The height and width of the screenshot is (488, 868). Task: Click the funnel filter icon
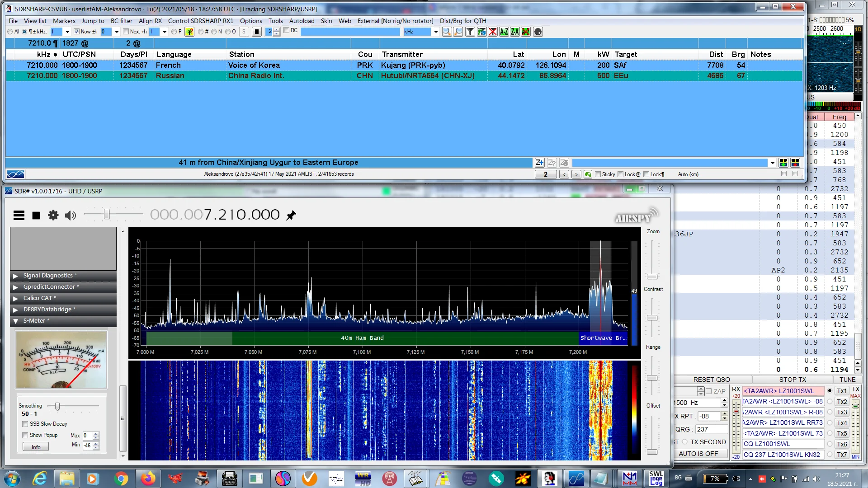pyautogui.click(x=470, y=32)
